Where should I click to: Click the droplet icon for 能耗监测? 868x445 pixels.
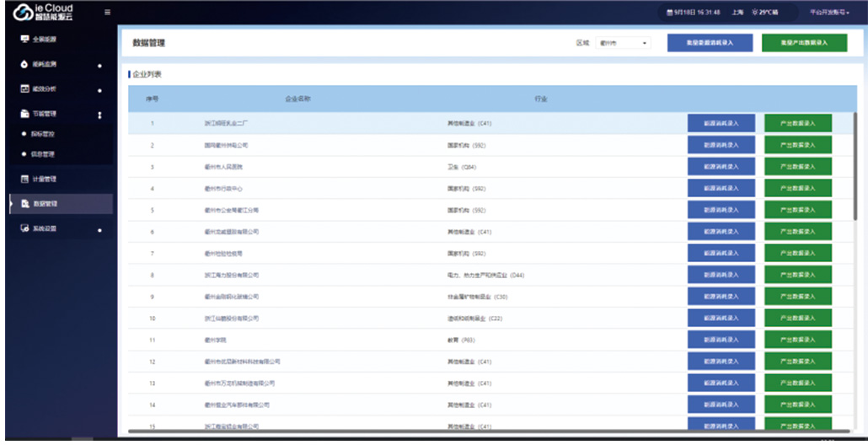point(24,64)
